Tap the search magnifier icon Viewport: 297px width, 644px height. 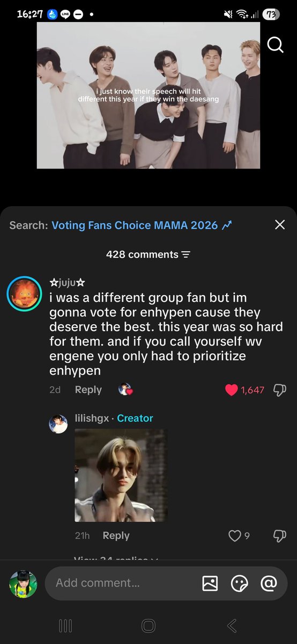click(275, 45)
